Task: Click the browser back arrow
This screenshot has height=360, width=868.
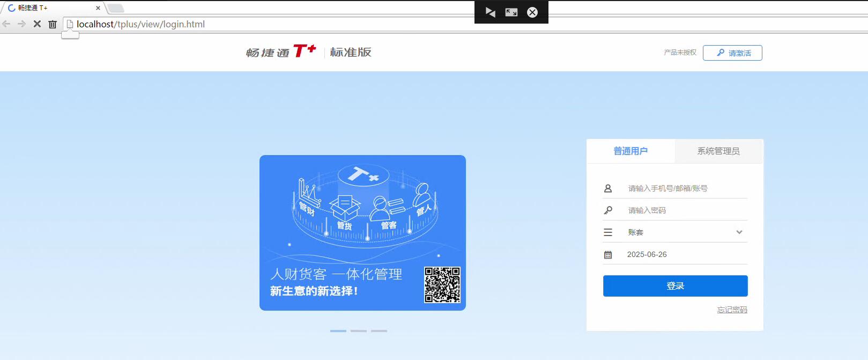Action: click(6, 24)
